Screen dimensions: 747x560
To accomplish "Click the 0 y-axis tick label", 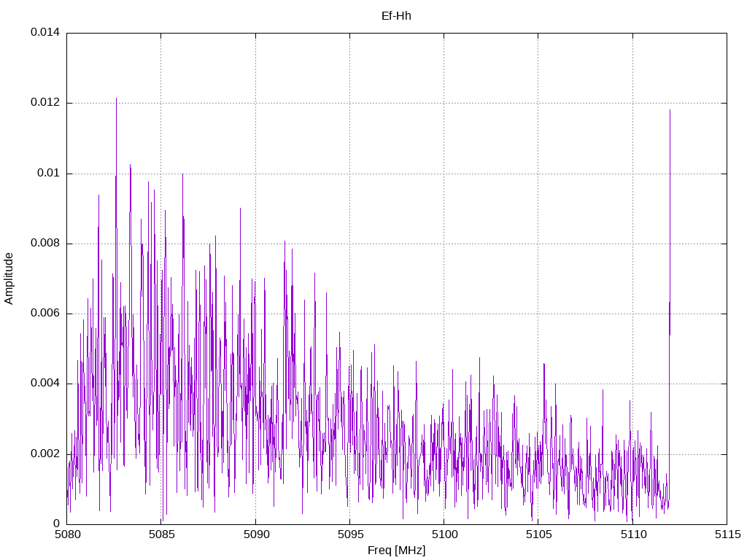I will [x=57, y=524].
